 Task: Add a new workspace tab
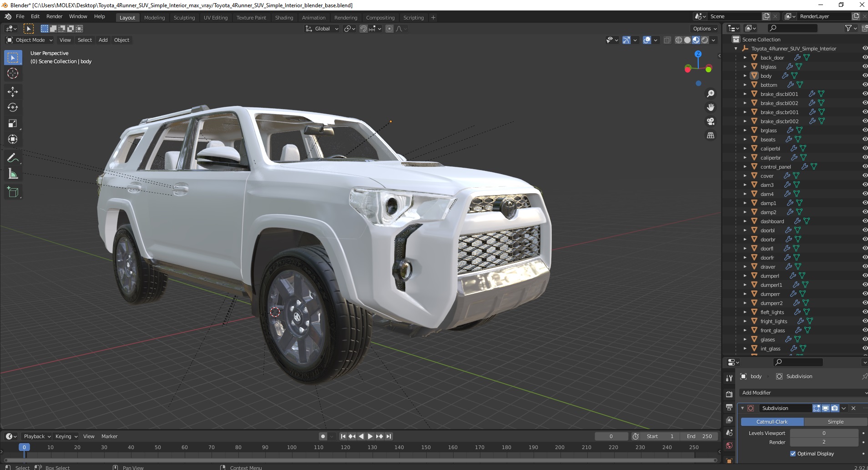click(433, 18)
